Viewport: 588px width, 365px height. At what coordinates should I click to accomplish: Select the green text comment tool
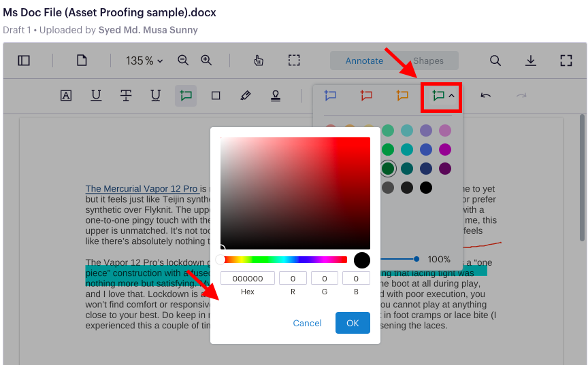pyautogui.click(x=186, y=95)
